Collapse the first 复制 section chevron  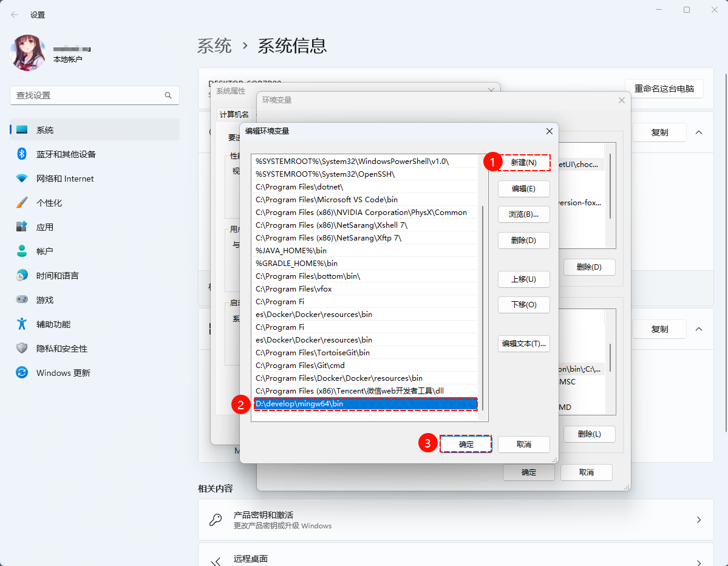pos(699,132)
